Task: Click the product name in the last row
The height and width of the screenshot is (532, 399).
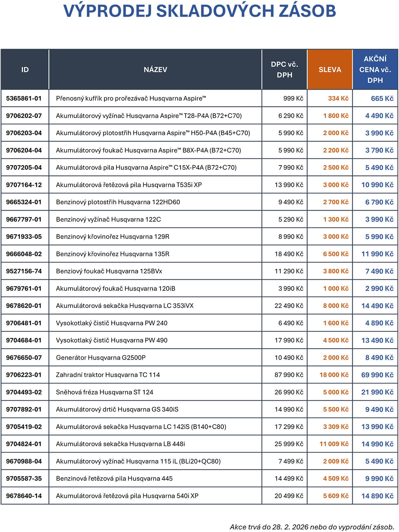Action: click(x=129, y=496)
